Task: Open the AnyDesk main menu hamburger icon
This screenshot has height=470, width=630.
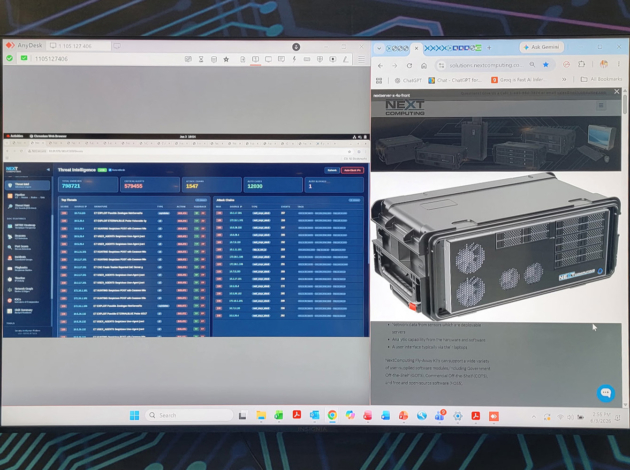Action: (x=361, y=59)
